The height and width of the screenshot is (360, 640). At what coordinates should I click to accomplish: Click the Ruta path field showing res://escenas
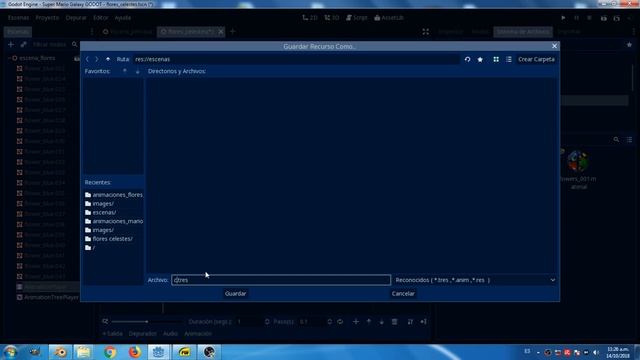pyautogui.click(x=296, y=59)
